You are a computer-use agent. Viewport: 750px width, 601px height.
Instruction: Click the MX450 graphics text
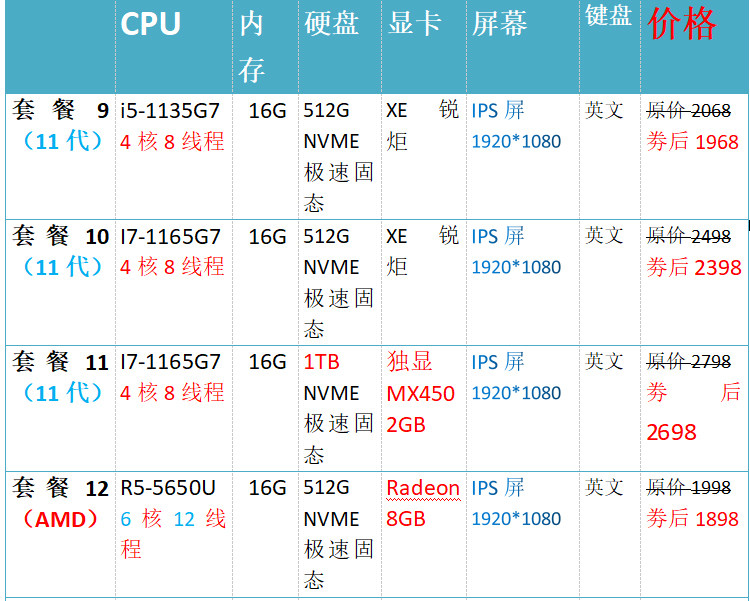pos(420,393)
